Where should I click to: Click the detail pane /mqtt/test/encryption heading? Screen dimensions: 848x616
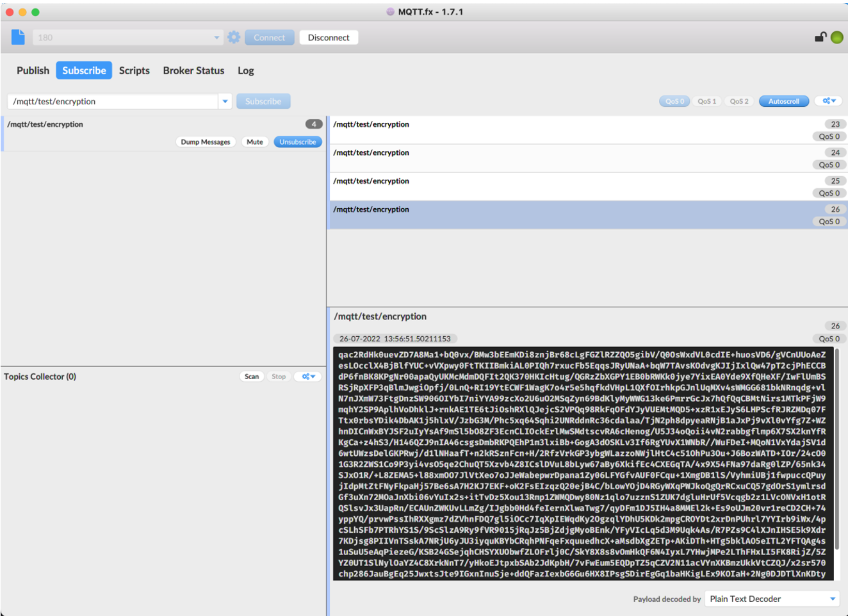tap(380, 316)
